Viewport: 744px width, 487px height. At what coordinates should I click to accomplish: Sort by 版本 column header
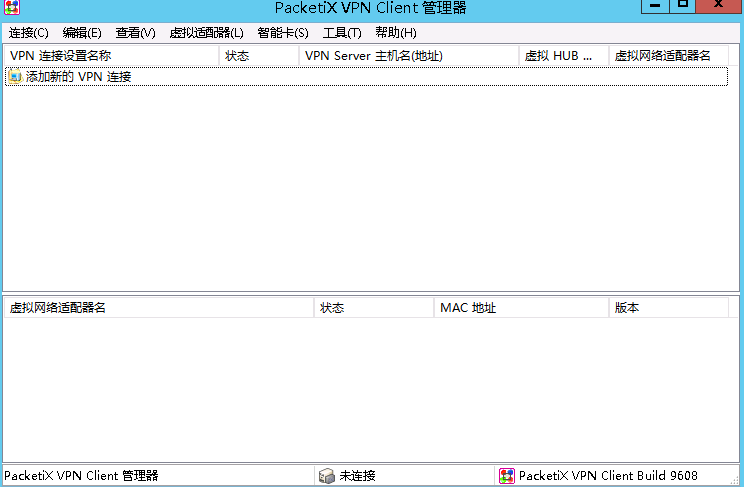(x=669, y=308)
